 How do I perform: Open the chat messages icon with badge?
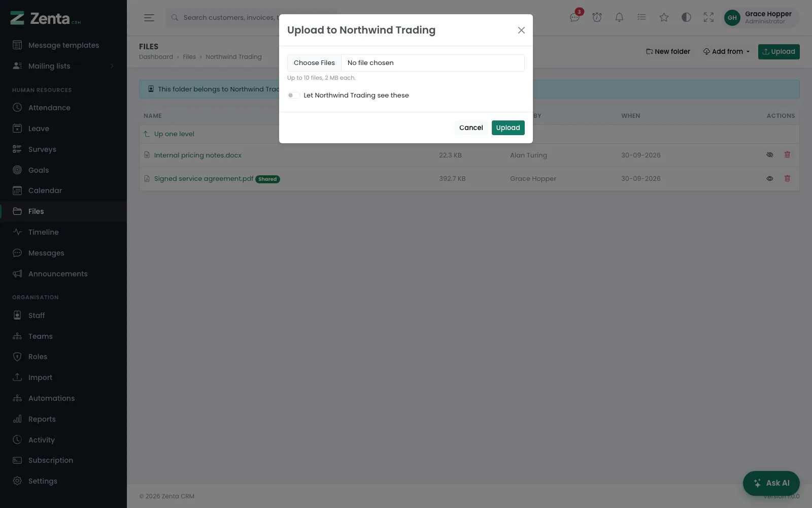tap(575, 17)
